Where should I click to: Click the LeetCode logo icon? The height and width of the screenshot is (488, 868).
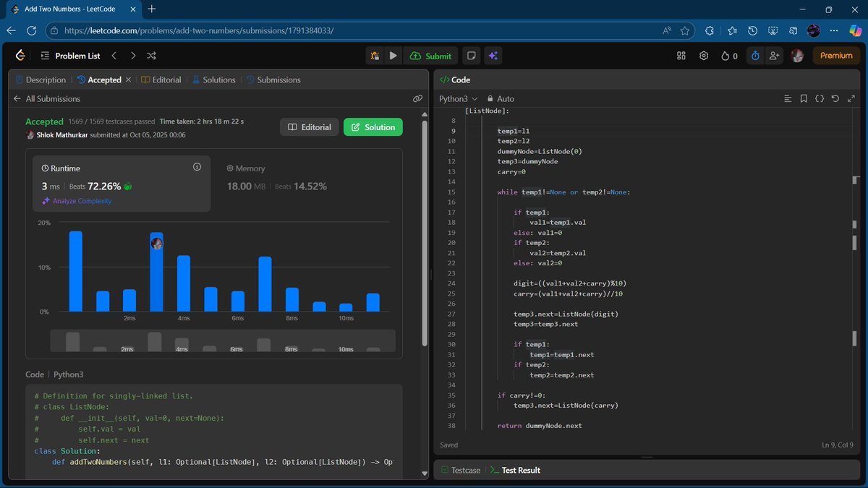coord(20,56)
